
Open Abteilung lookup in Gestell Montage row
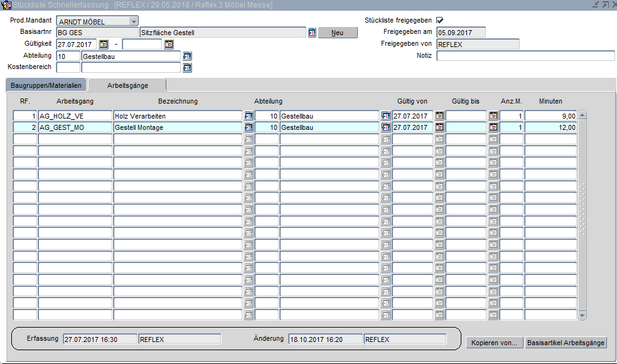tap(385, 127)
